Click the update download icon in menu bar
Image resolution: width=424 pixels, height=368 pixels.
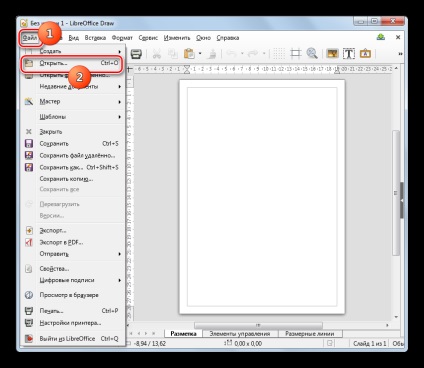381,37
